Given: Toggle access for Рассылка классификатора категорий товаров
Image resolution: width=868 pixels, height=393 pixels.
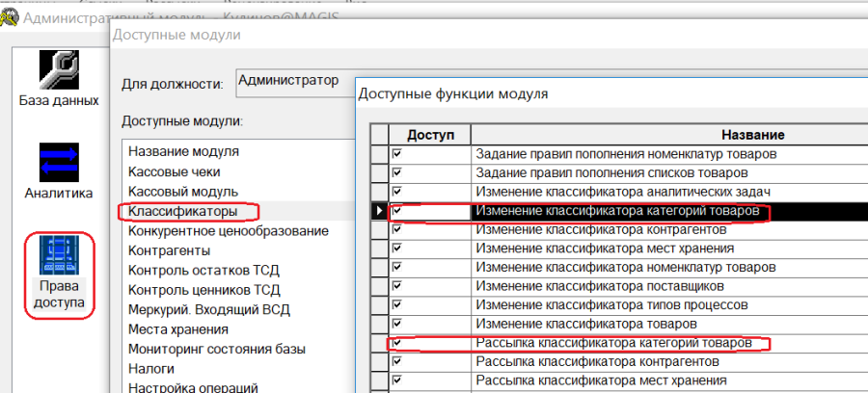Looking at the screenshot, I should (x=396, y=343).
